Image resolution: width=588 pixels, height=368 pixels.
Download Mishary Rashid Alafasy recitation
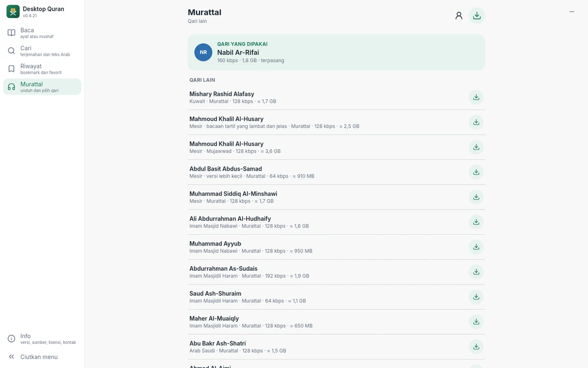(x=476, y=97)
